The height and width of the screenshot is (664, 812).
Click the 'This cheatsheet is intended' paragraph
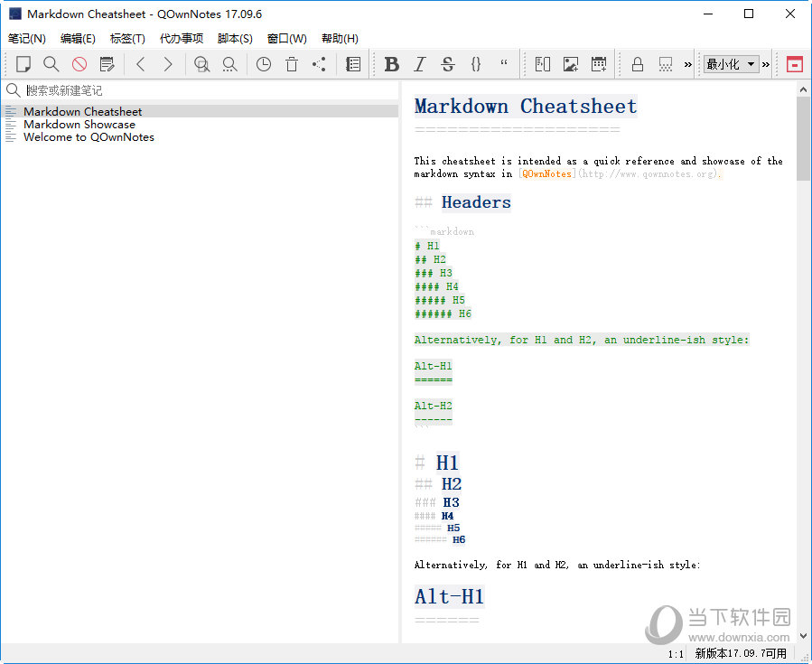click(x=598, y=167)
